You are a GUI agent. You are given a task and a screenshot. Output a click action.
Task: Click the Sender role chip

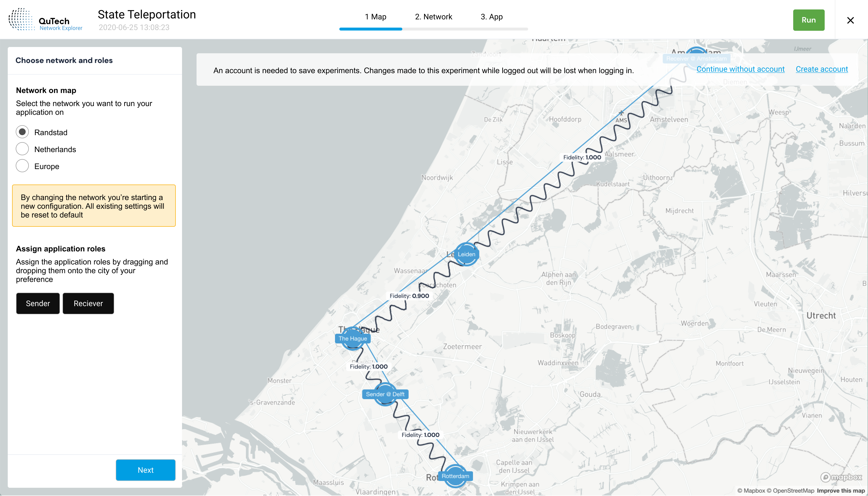(x=38, y=303)
